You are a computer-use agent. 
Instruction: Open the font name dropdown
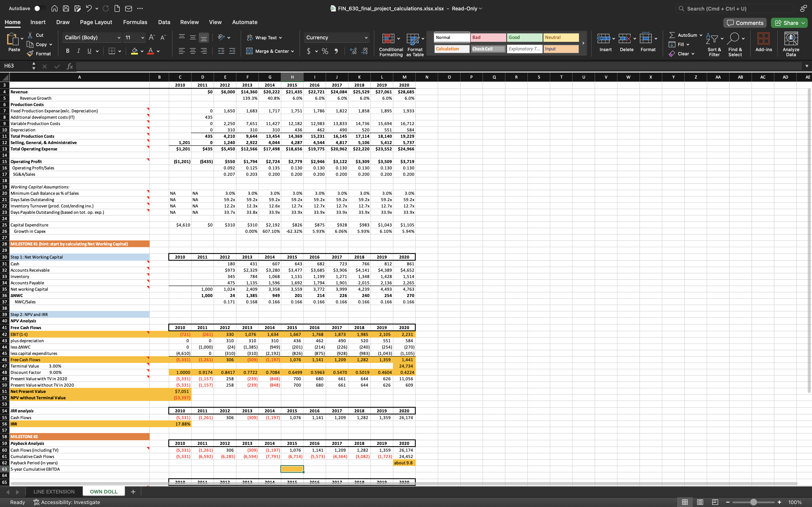click(x=119, y=38)
